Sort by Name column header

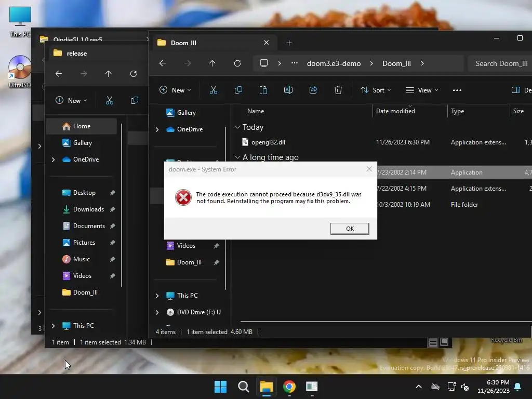pyautogui.click(x=256, y=111)
